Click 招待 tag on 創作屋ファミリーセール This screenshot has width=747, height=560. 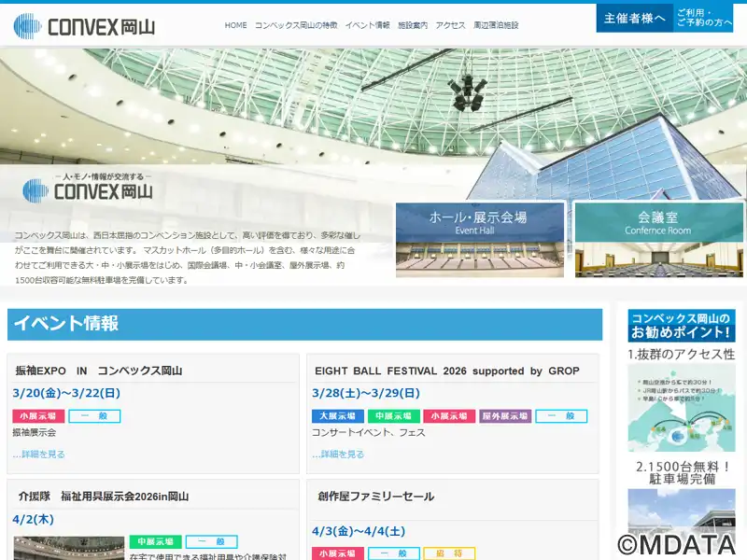449,553
